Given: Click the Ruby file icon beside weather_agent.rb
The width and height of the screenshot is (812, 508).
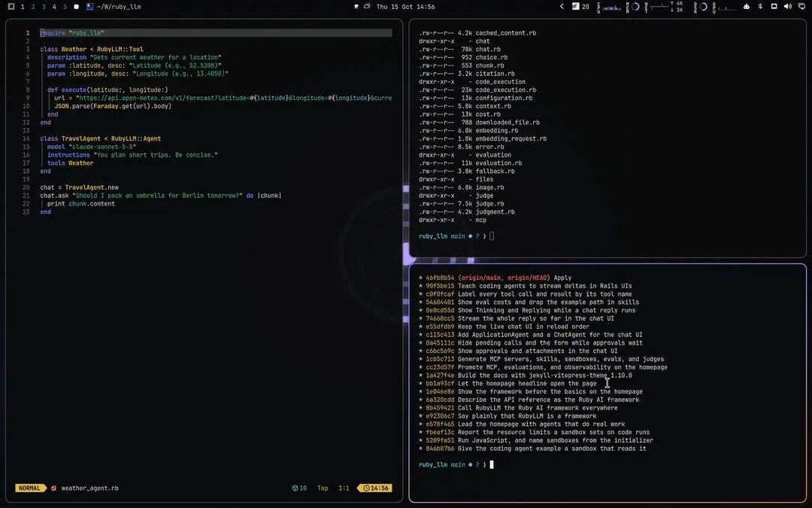Looking at the screenshot, I should 53,488.
